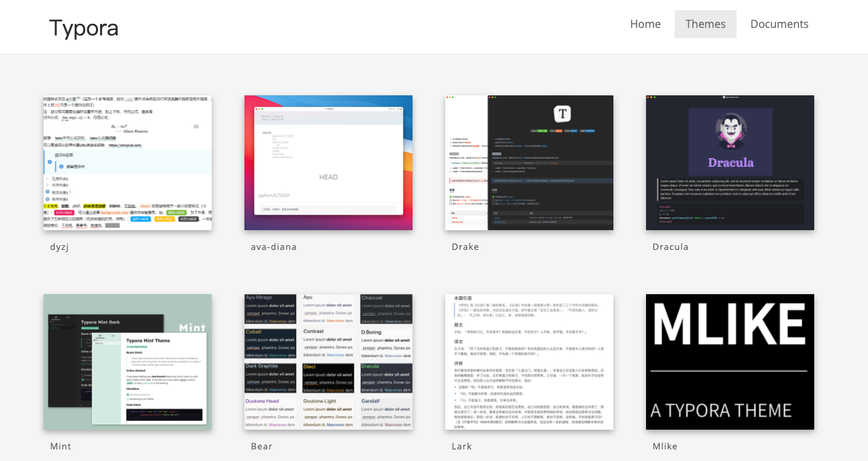
Task: Click the dyzj theme name
Action: pos(59,247)
